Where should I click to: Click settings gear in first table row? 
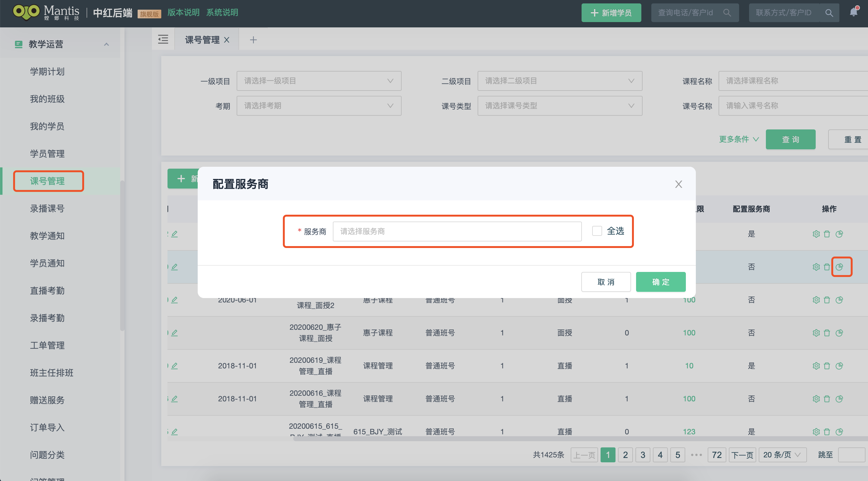(816, 234)
